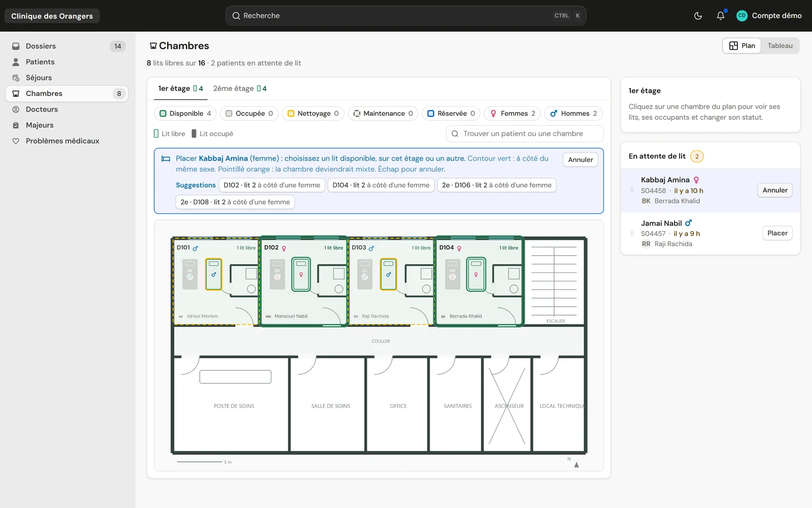Image resolution: width=812 pixels, height=508 pixels.
Task: Select the free bed in room D102
Action: tap(301, 274)
